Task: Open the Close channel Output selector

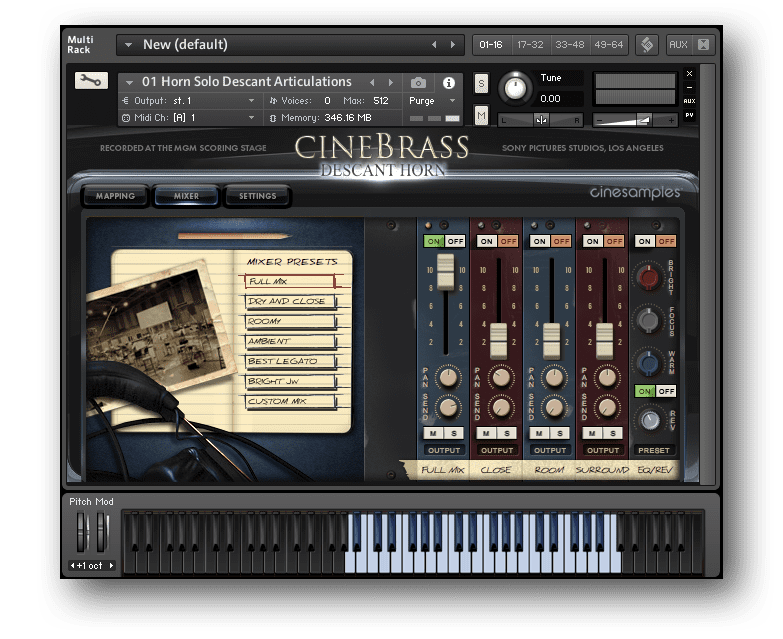Action: 497,450
